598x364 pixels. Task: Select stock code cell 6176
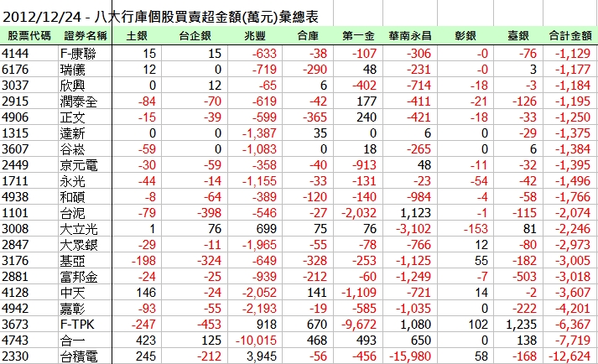[x=15, y=70]
